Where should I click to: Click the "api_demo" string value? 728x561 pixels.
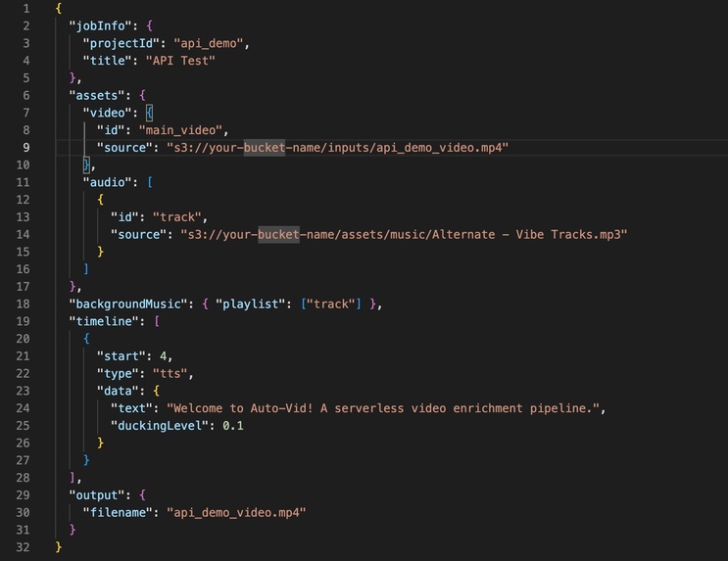pos(208,43)
